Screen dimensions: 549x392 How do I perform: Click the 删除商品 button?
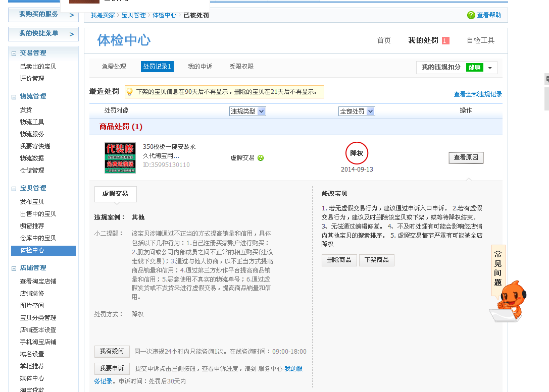tap(339, 260)
